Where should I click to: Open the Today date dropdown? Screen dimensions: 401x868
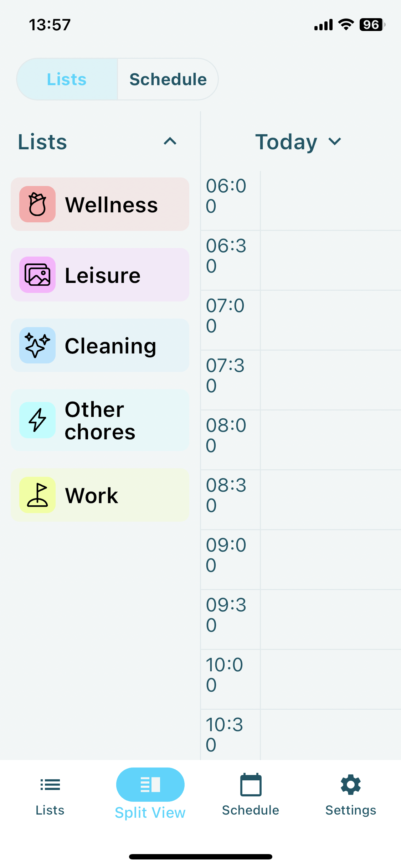click(x=299, y=141)
